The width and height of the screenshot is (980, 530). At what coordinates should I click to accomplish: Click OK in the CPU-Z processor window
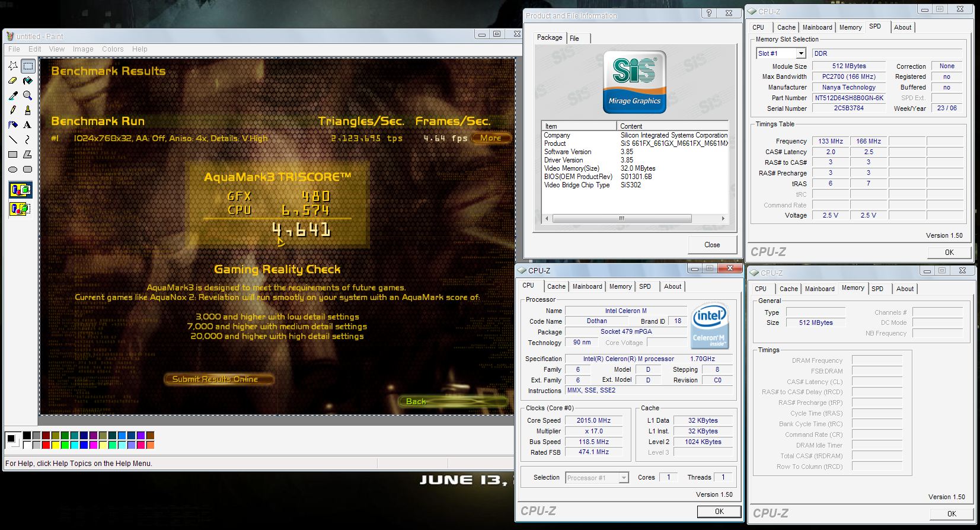click(719, 512)
